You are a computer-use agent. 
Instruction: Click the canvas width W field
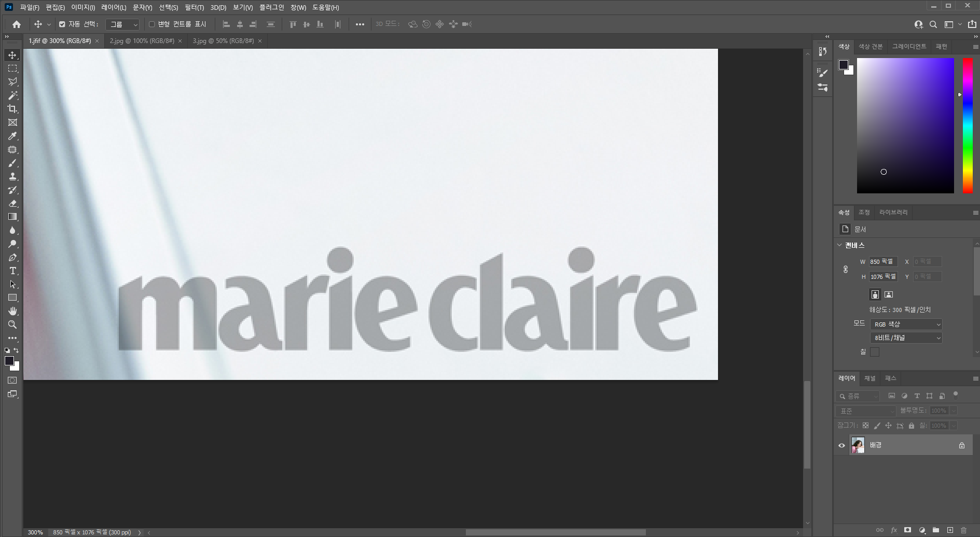(x=883, y=262)
